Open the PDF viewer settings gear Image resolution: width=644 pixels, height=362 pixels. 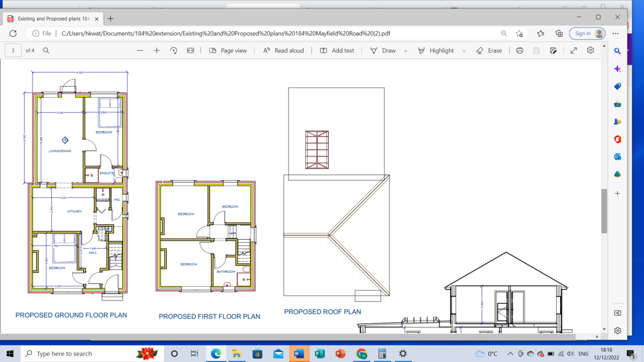(x=590, y=50)
